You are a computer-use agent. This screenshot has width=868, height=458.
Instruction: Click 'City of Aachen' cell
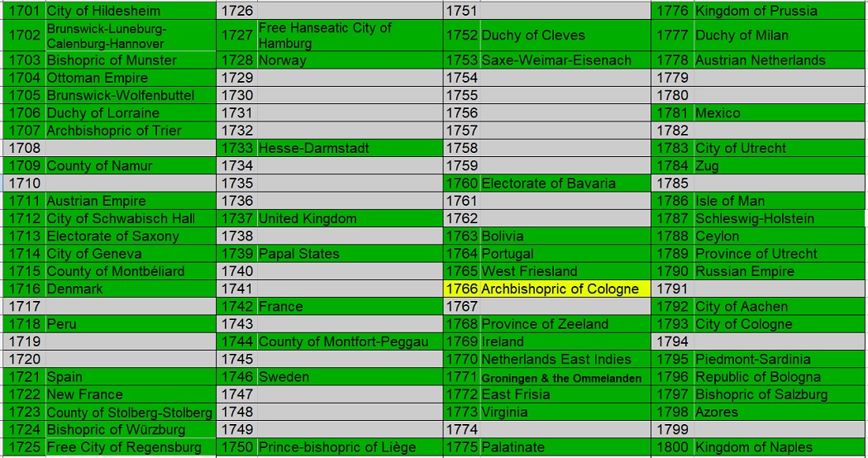(x=780, y=306)
